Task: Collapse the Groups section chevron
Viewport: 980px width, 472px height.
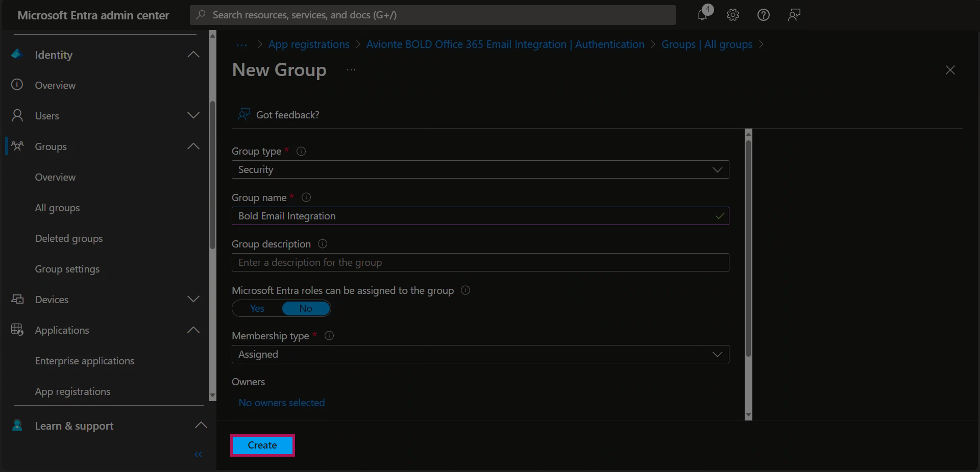Action: click(x=193, y=146)
